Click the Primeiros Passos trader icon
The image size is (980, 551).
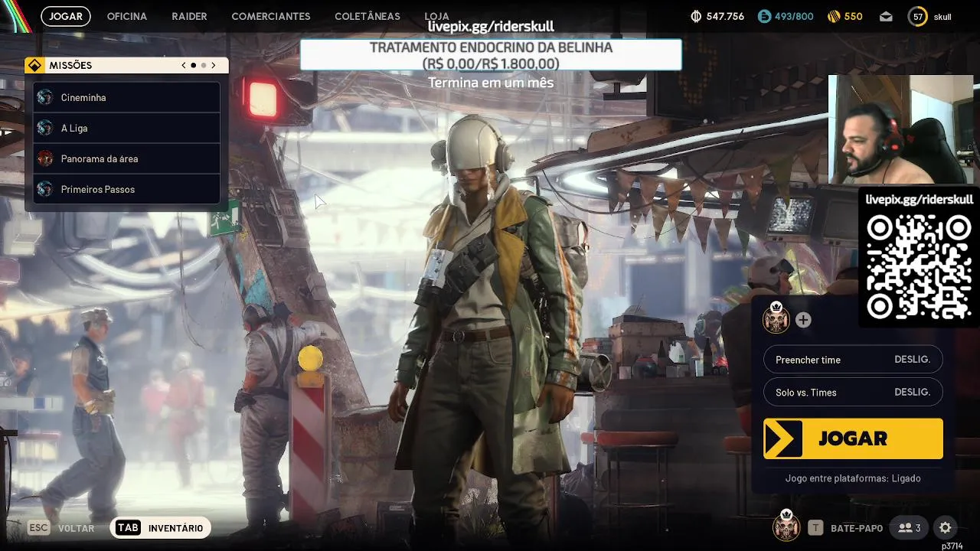pyautogui.click(x=45, y=189)
